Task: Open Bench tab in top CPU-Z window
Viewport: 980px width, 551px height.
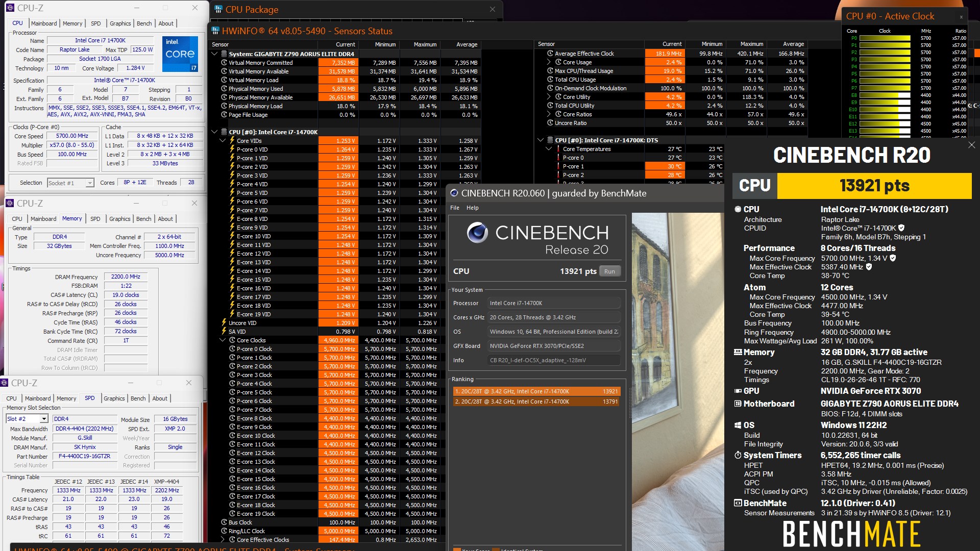Action: 144,23
